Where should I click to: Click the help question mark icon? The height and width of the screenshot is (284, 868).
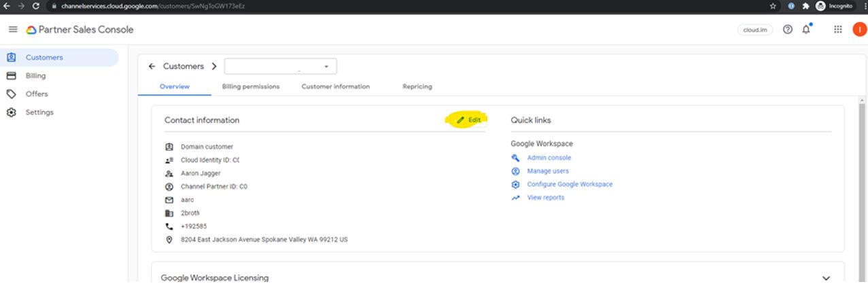pos(788,30)
